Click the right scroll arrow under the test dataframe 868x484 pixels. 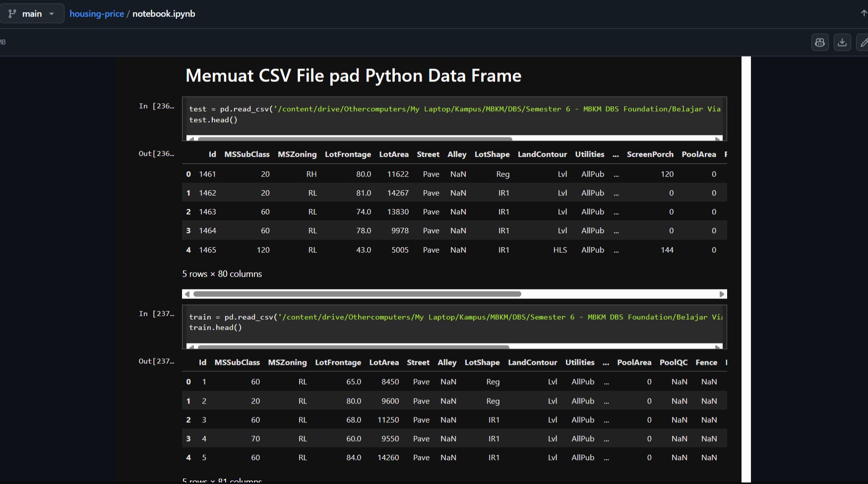[x=723, y=294]
